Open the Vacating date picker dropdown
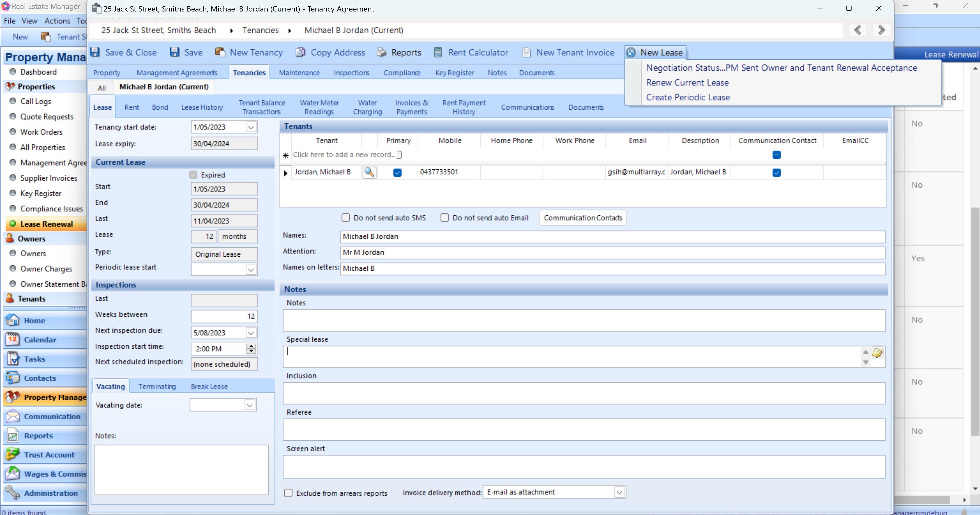This screenshot has height=515, width=980. 250,405
